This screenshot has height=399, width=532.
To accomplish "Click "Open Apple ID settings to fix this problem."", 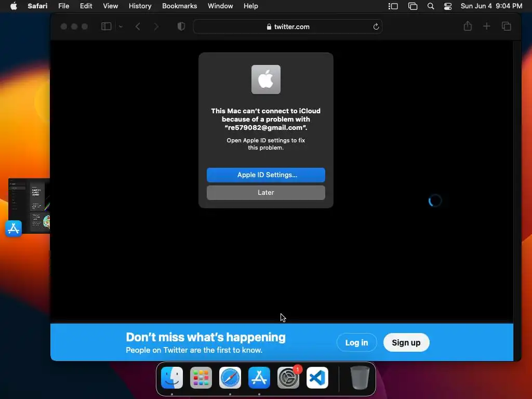I will [265, 144].
